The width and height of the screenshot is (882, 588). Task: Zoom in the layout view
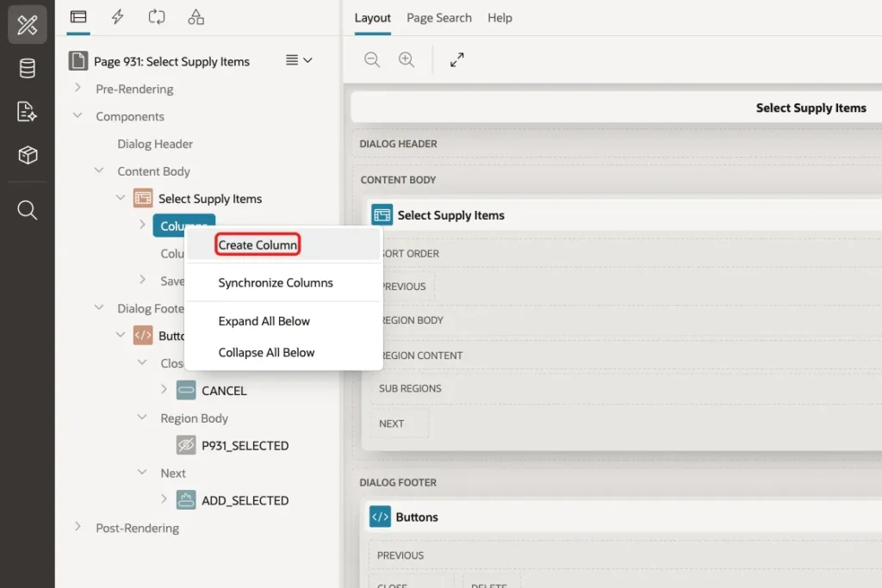tap(407, 59)
